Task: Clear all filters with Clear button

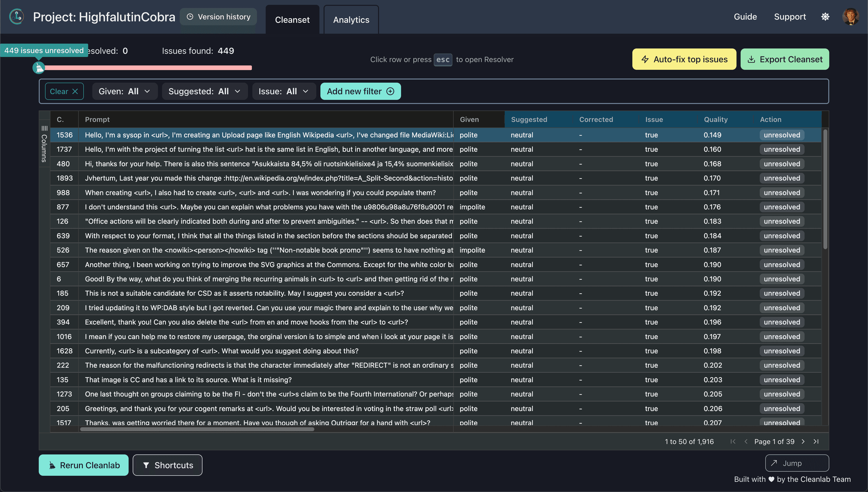Action: pos(64,91)
